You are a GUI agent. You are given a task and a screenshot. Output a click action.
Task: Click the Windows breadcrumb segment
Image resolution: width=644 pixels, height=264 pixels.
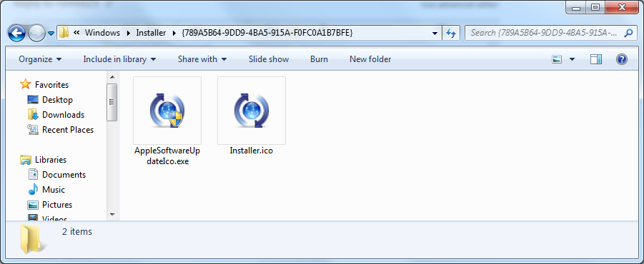pos(102,33)
